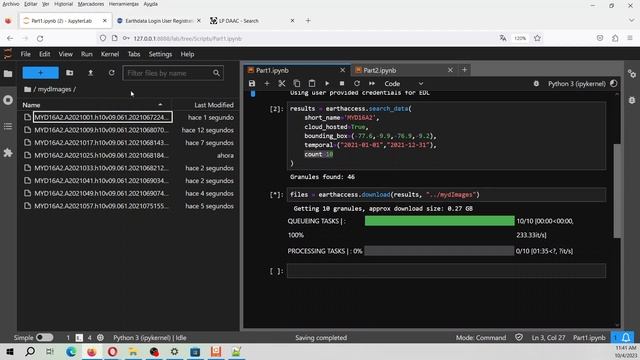The height and width of the screenshot is (360, 640).
Task: Add a new launcher tab in work area
Action: [464, 70]
